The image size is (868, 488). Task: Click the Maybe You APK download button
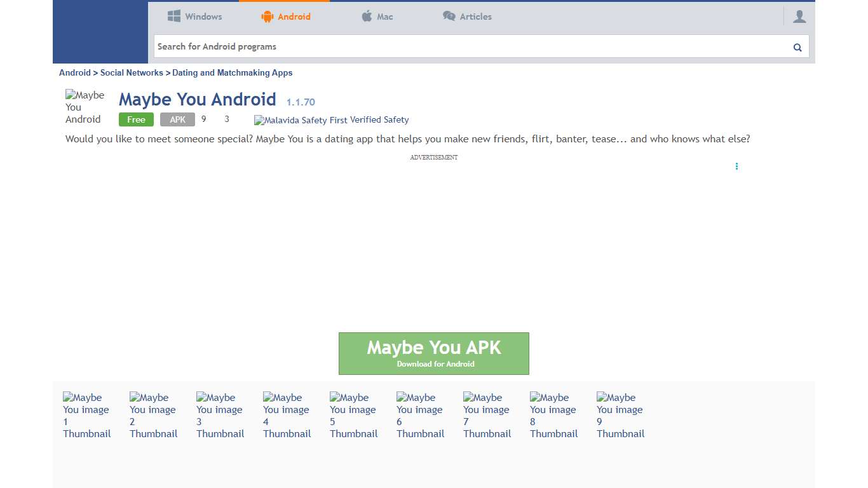[x=434, y=353]
